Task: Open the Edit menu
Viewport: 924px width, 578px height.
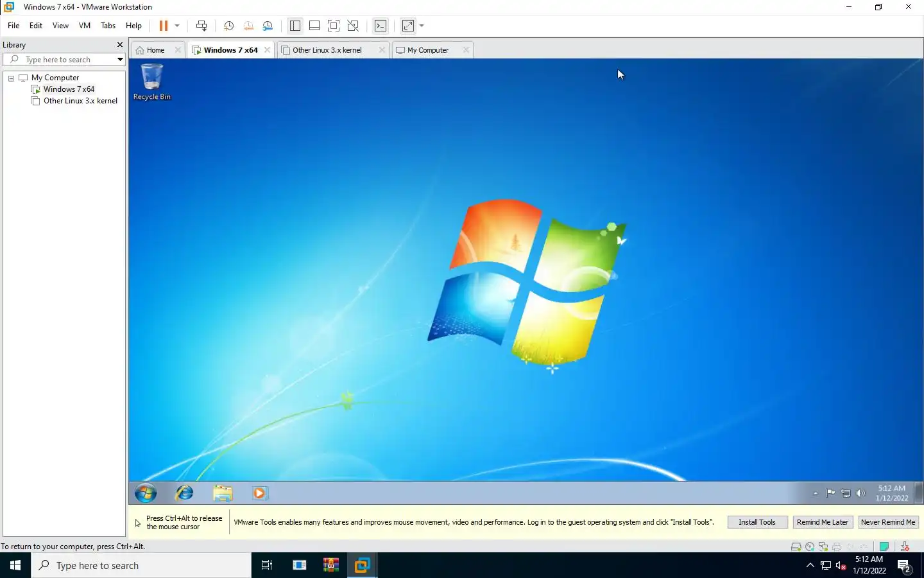Action: 36,26
